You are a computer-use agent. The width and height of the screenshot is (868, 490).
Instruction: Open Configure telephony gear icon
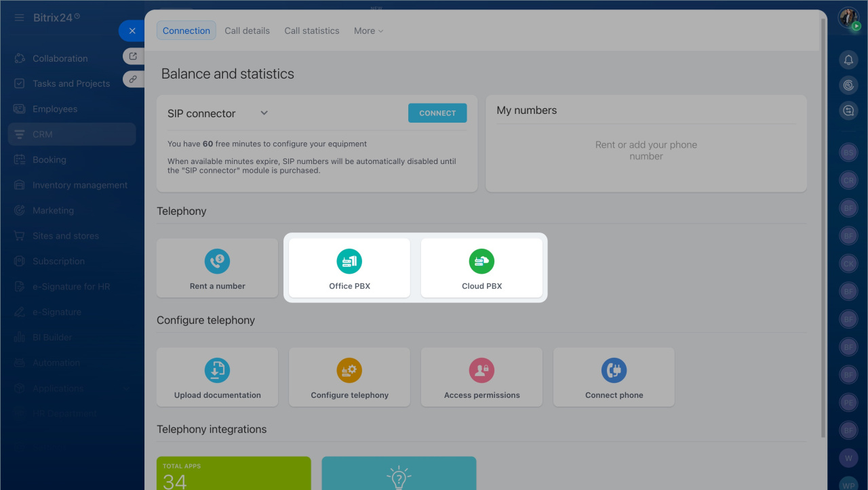349,370
